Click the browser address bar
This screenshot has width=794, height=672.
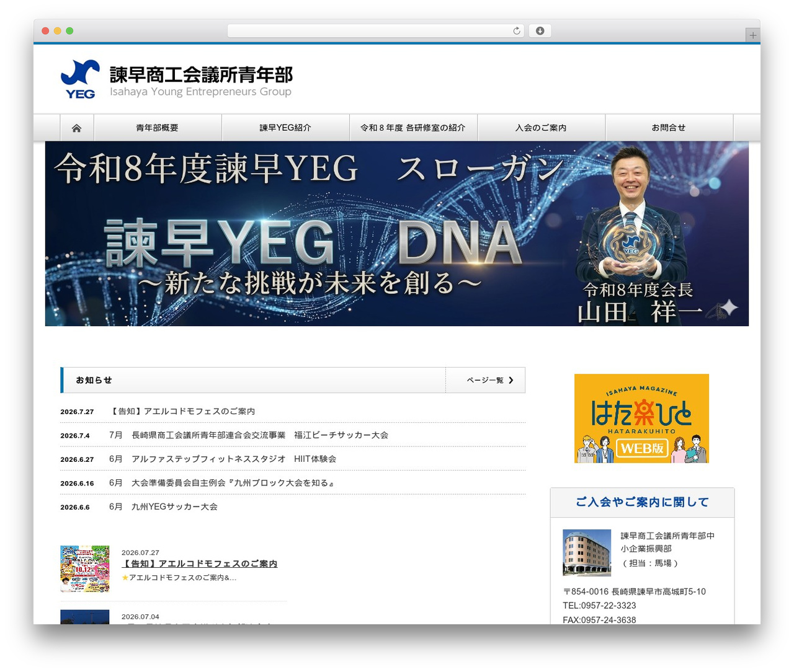[x=376, y=31]
